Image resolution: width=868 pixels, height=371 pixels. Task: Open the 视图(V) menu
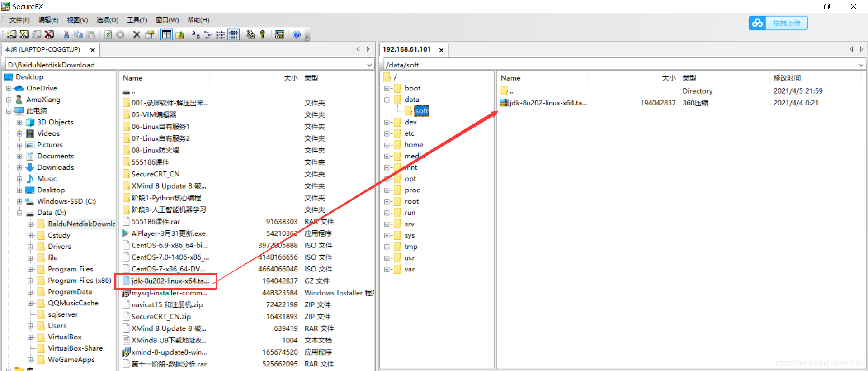[77, 20]
